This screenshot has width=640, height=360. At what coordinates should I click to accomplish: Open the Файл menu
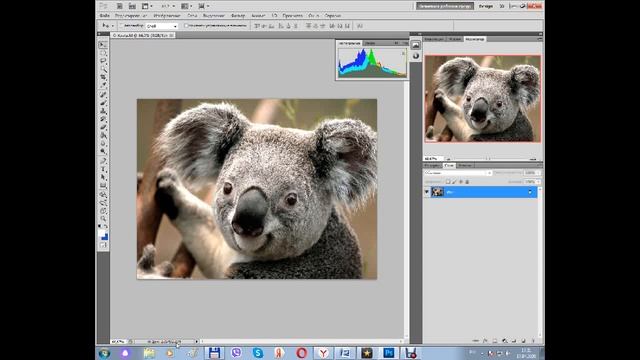click(104, 16)
